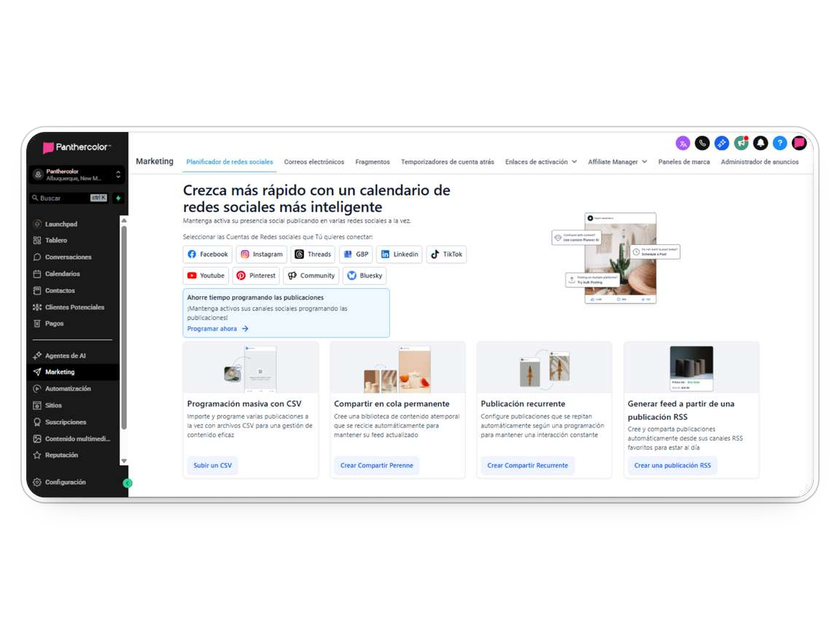Click sidebar scroll down arrow

click(x=124, y=461)
